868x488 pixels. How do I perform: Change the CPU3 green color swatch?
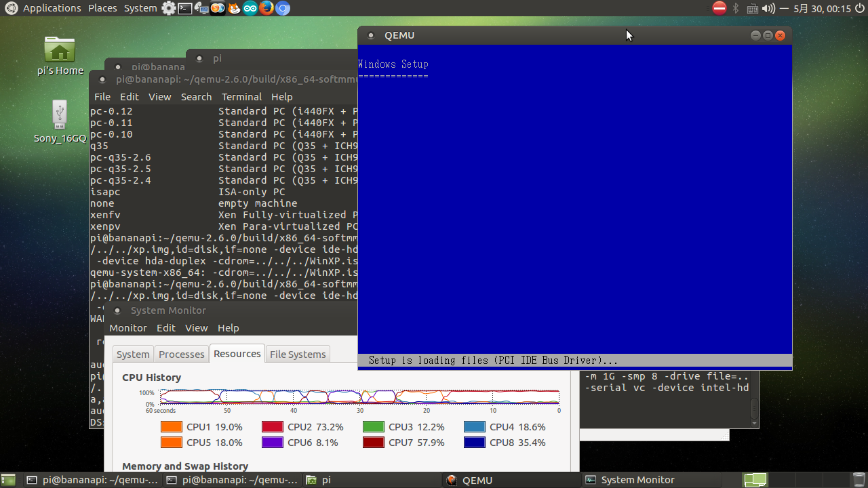click(x=374, y=427)
